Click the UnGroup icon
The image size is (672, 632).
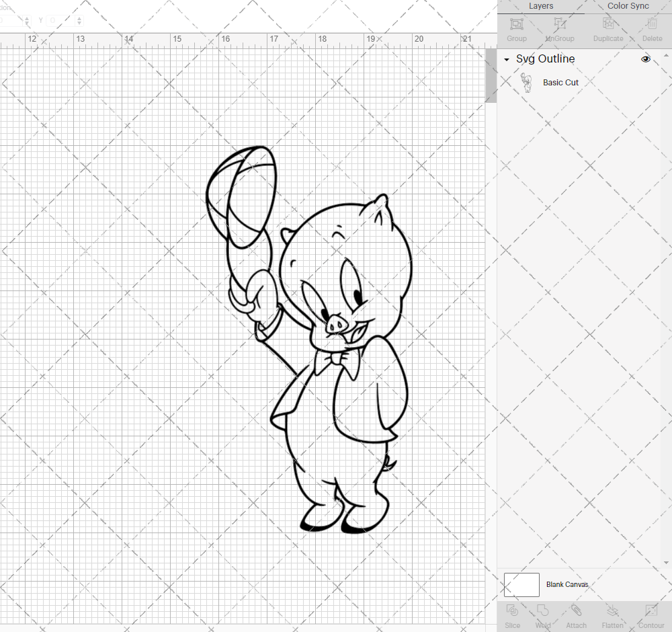pos(559,27)
